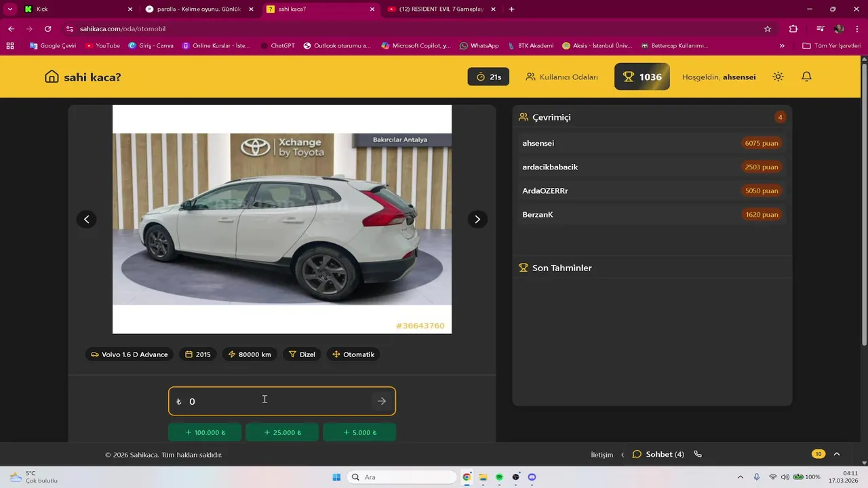The height and width of the screenshot is (488, 868).
Task: Click the Volvo car photo
Action: click(x=282, y=219)
